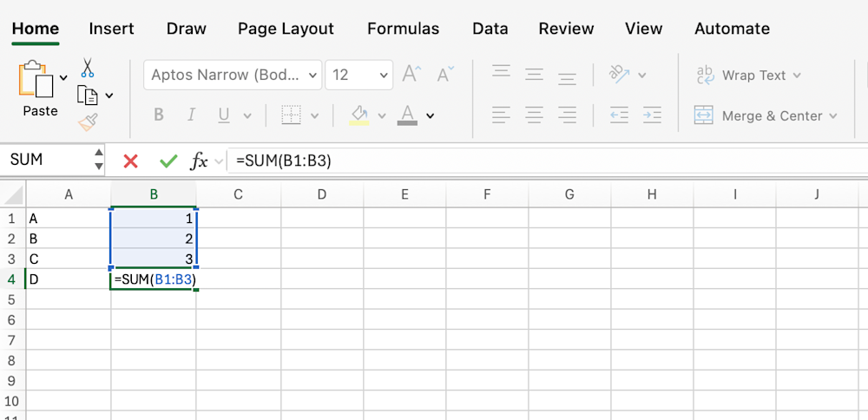Viewport: 868px width, 420px height.
Task: Click cell B1 containing 1
Action: (154, 219)
